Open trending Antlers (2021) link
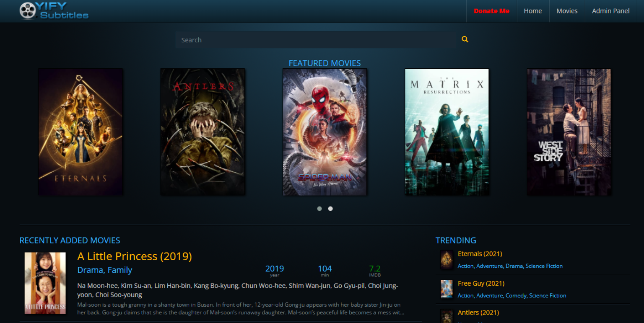 click(x=478, y=313)
